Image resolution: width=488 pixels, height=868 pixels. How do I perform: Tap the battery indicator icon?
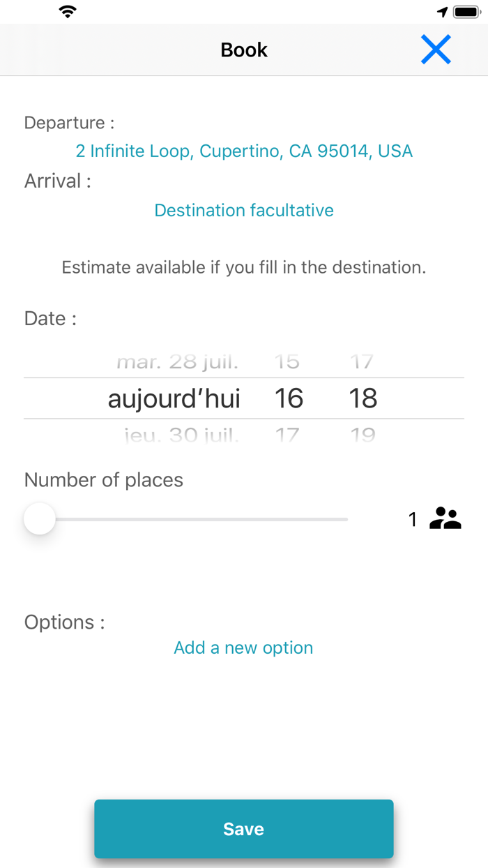(466, 12)
